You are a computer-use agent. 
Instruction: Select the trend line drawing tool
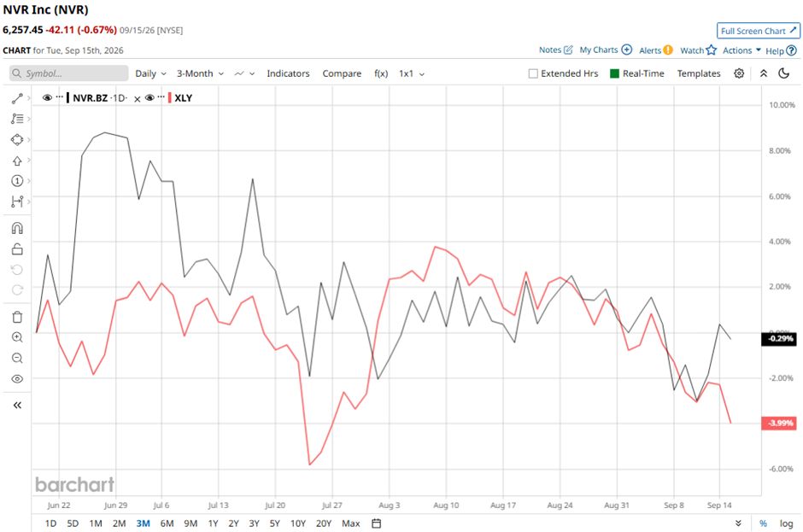(x=17, y=98)
